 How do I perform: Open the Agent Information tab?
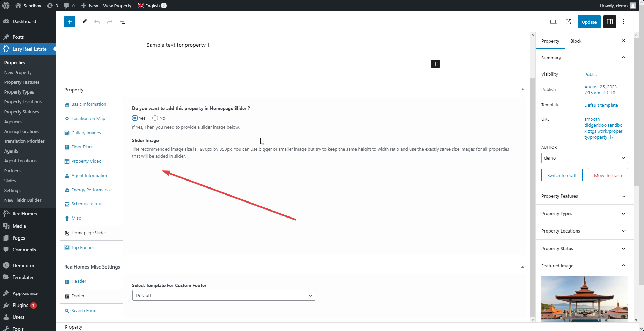pyautogui.click(x=90, y=175)
